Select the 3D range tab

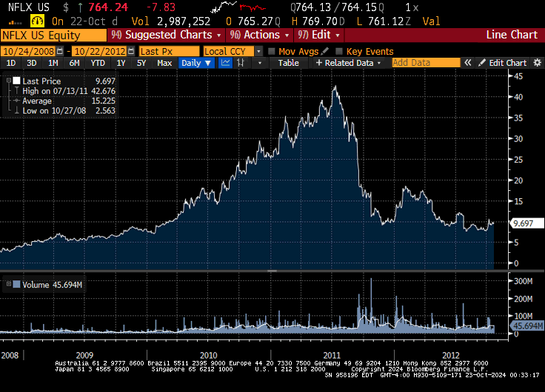tap(32, 63)
